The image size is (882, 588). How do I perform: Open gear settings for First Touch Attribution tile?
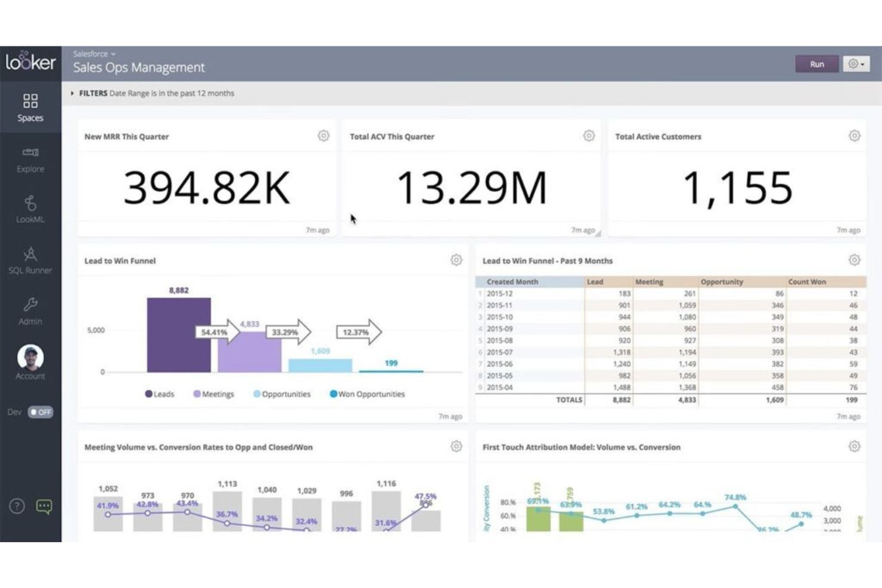click(x=855, y=446)
